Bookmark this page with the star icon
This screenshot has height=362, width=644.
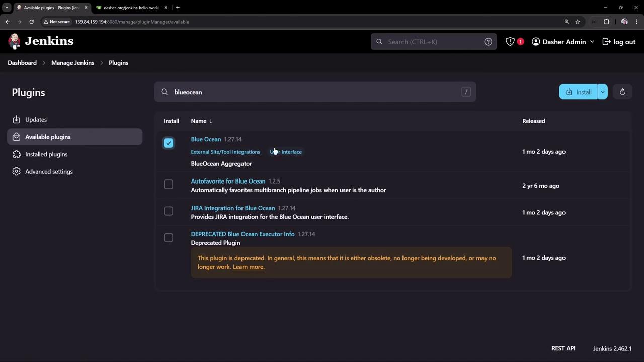(578, 22)
